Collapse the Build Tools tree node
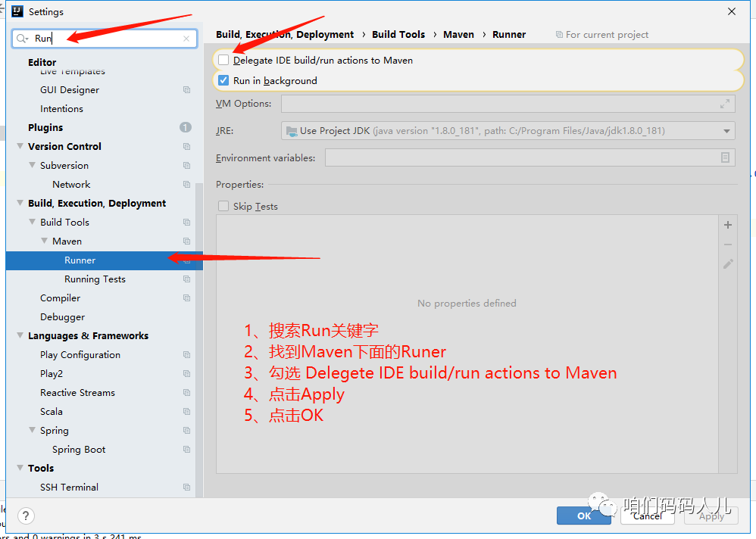The width and height of the screenshot is (756, 539). pos(33,222)
